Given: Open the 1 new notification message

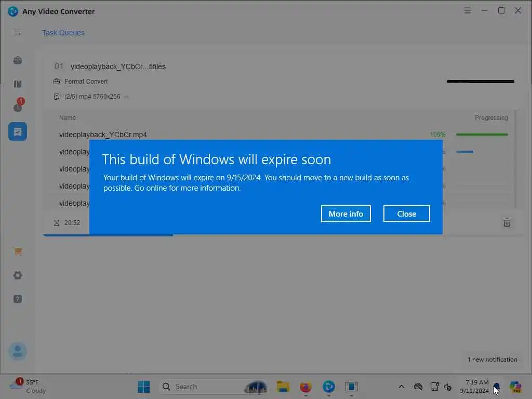Looking at the screenshot, I should click(x=493, y=360).
